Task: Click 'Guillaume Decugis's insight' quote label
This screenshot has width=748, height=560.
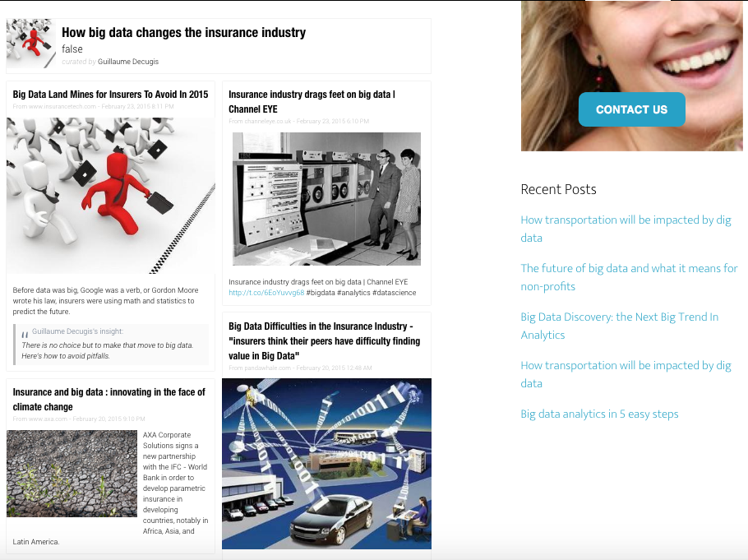Action: pos(77,331)
